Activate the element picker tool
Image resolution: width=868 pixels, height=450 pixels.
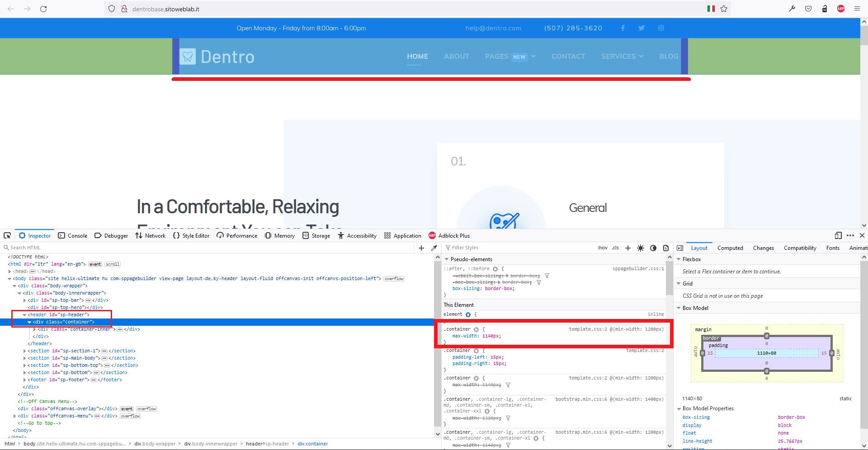coord(7,235)
